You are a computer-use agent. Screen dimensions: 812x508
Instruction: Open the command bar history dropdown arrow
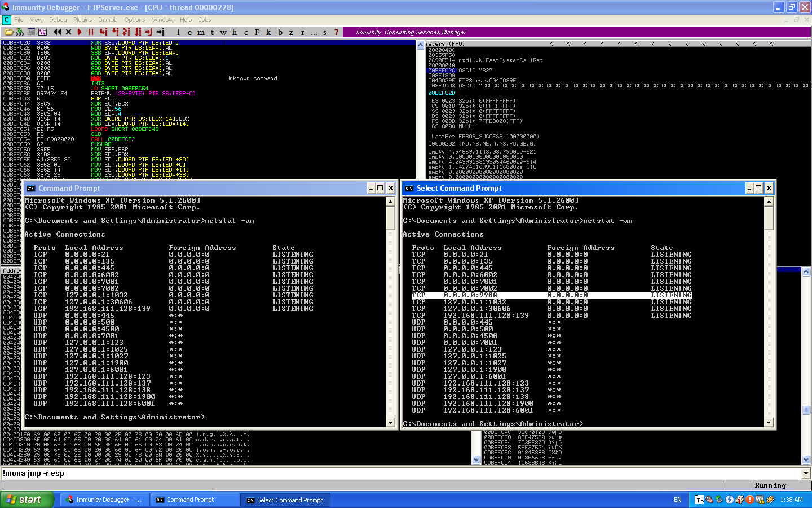pyautogui.click(x=806, y=474)
